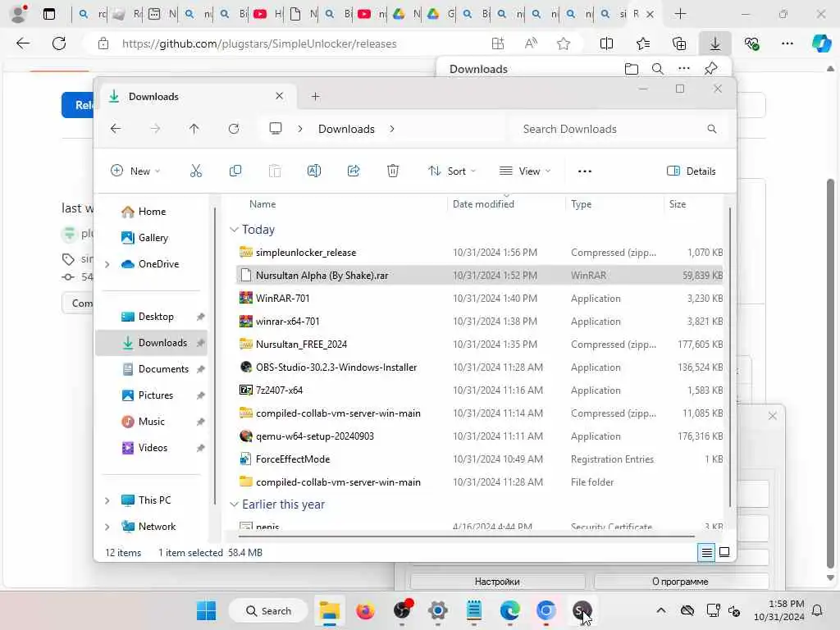Viewport: 840px width, 630px height.
Task: Open Videos from quick access
Action: point(152,448)
